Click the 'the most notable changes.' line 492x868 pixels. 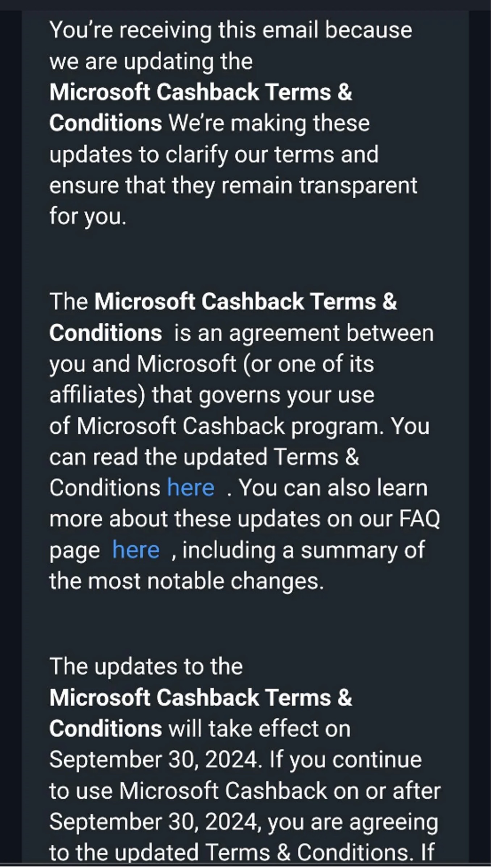[186, 581]
